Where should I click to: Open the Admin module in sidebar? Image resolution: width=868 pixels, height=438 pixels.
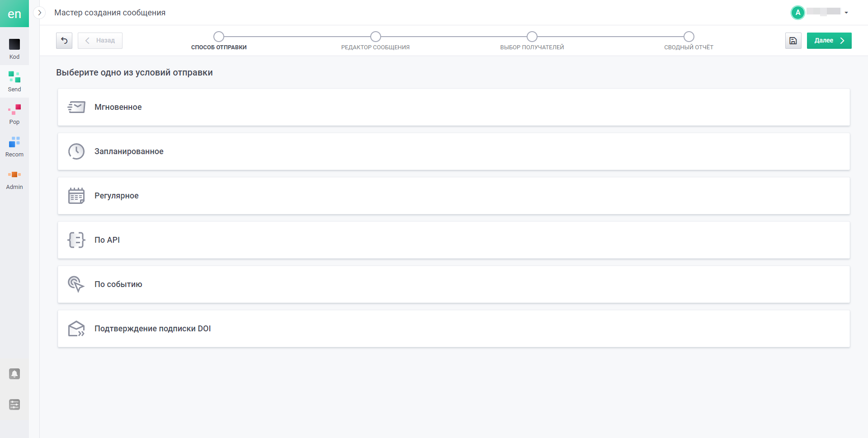tap(14, 179)
